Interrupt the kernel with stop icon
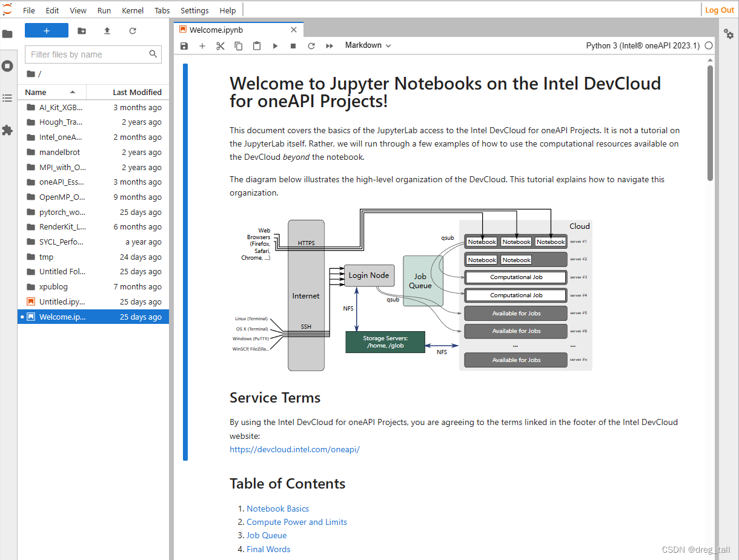Viewport: 739px width, 560px height. pyautogui.click(x=293, y=46)
